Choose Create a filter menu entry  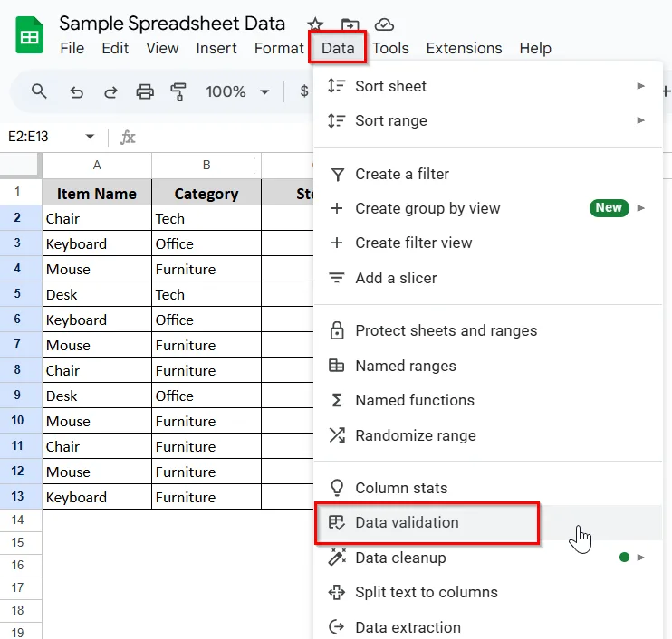coord(488,175)
